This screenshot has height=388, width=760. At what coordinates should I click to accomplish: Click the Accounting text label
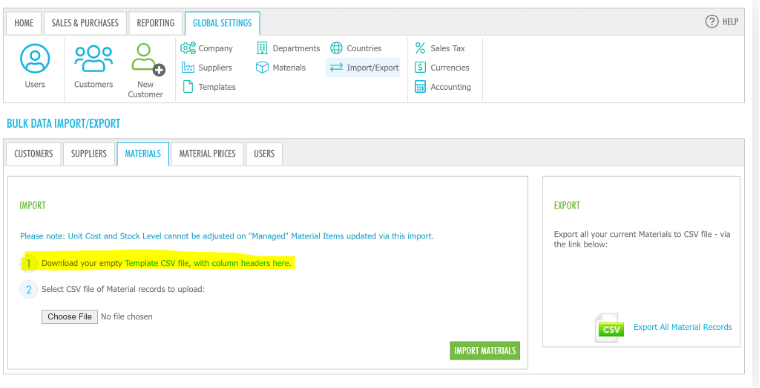[451, 87]
